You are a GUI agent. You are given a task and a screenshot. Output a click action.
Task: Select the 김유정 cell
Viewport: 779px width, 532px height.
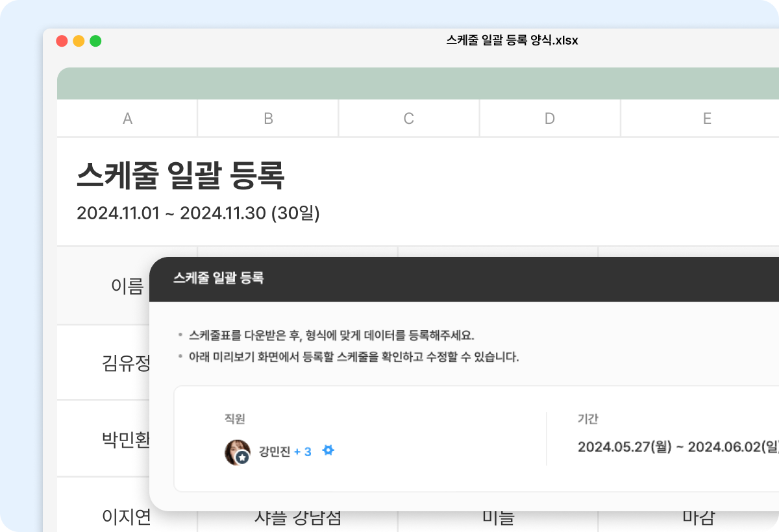(125, 363)
